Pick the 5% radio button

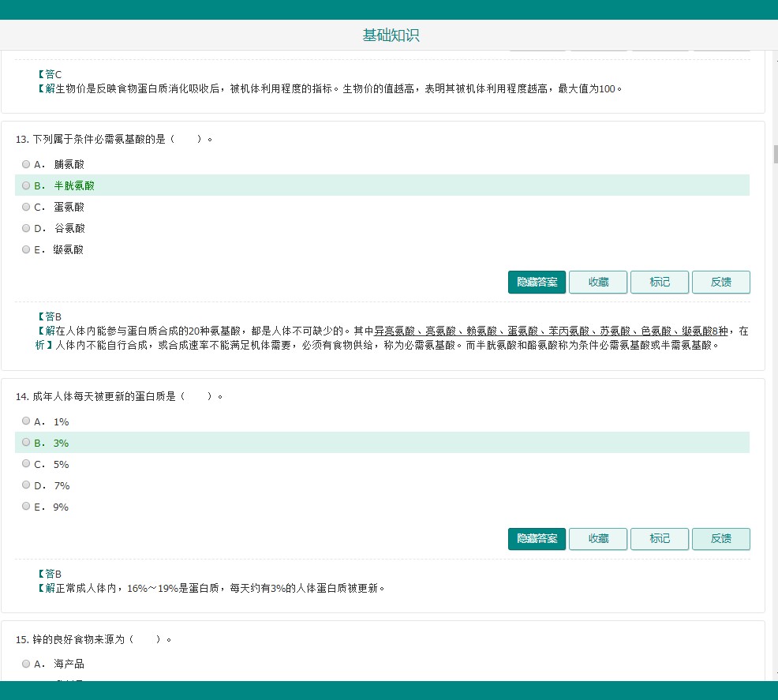(x=26, y=464)
